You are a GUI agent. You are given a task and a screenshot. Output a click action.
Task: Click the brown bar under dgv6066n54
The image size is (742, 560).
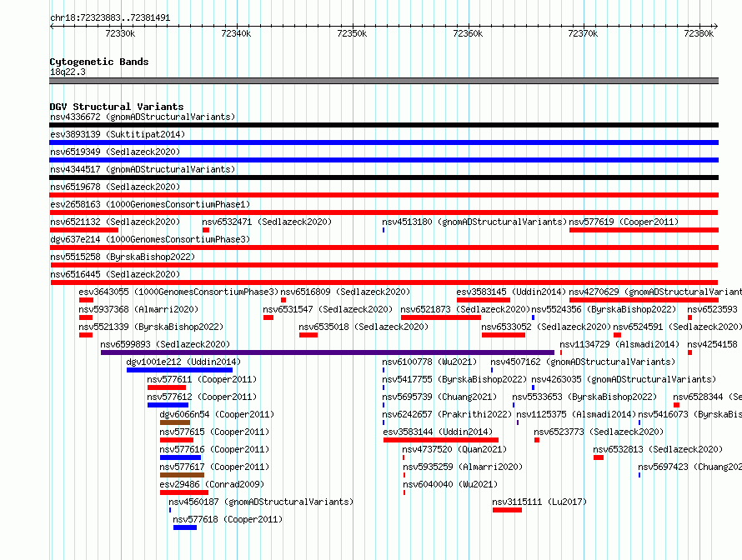point(175,422)
